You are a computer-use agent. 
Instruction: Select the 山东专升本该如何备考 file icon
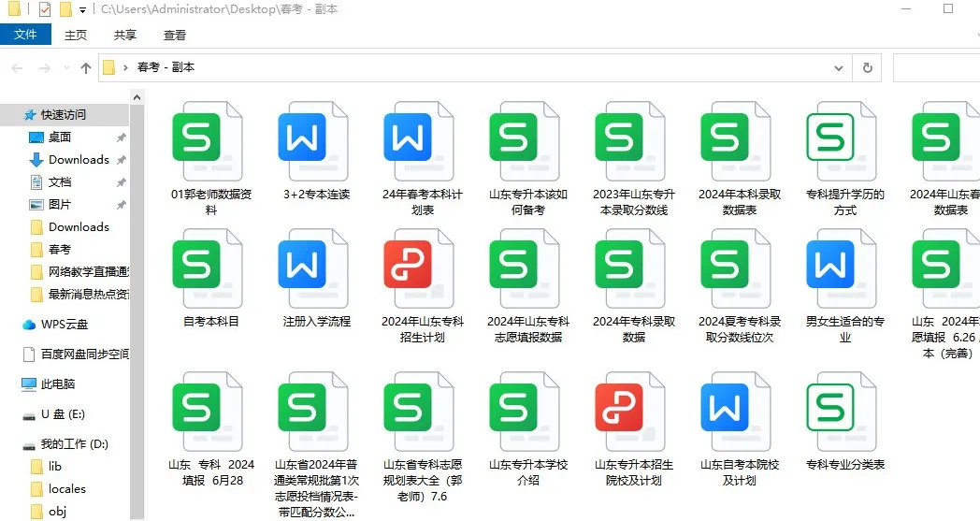click(x=525, y=141)
